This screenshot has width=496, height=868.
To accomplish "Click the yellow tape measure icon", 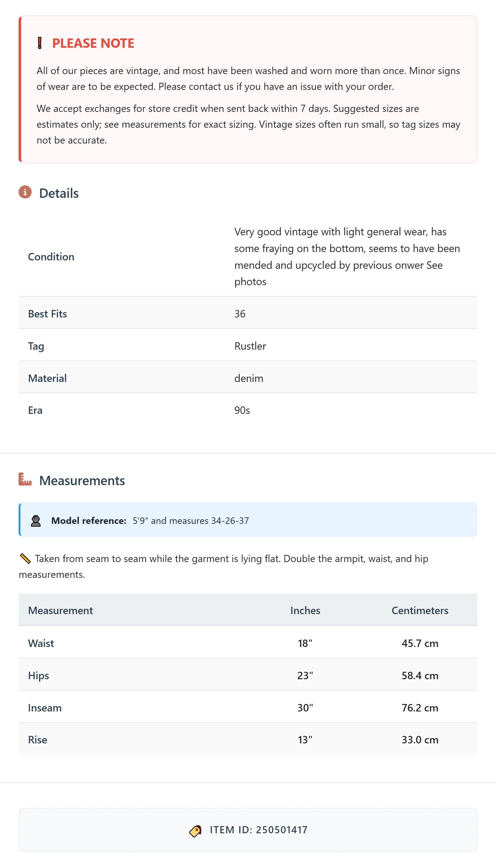I will (x=25, y=558).
